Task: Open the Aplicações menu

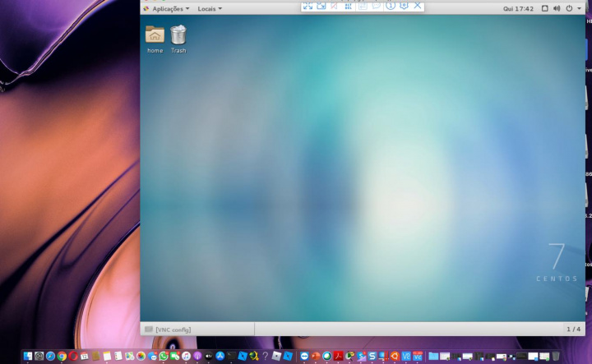Action: [167, 8]
